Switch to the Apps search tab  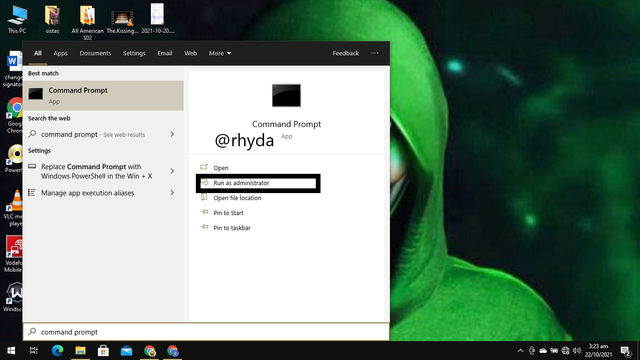[60, 53]
